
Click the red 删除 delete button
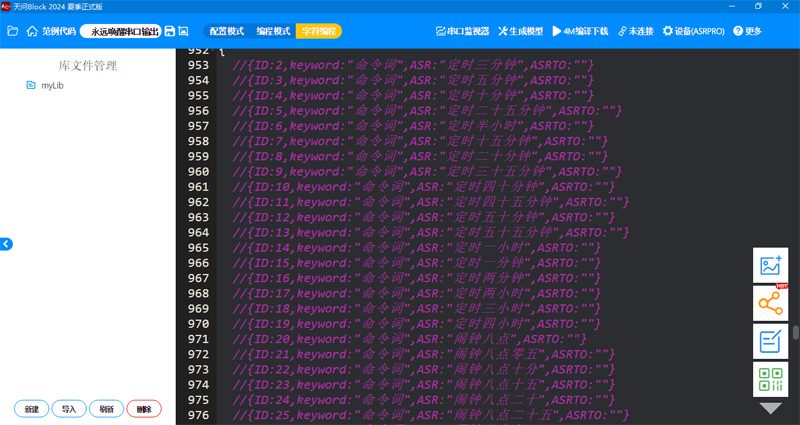tap(144, 409)
